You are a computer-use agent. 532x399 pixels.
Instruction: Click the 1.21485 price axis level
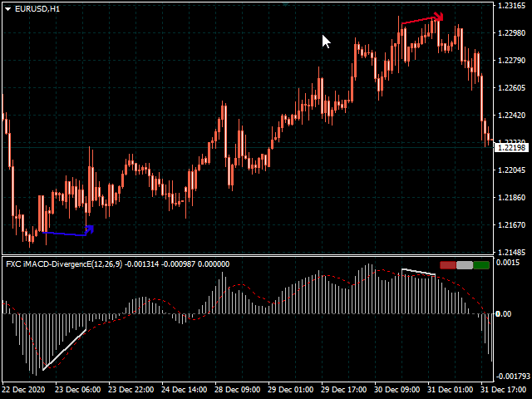(x=511, y=253)
